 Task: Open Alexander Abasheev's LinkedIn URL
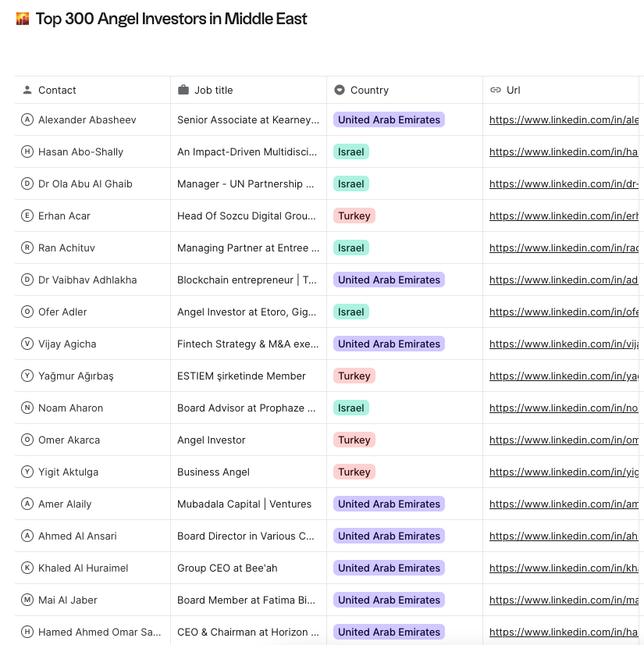(x=562, y=119)
